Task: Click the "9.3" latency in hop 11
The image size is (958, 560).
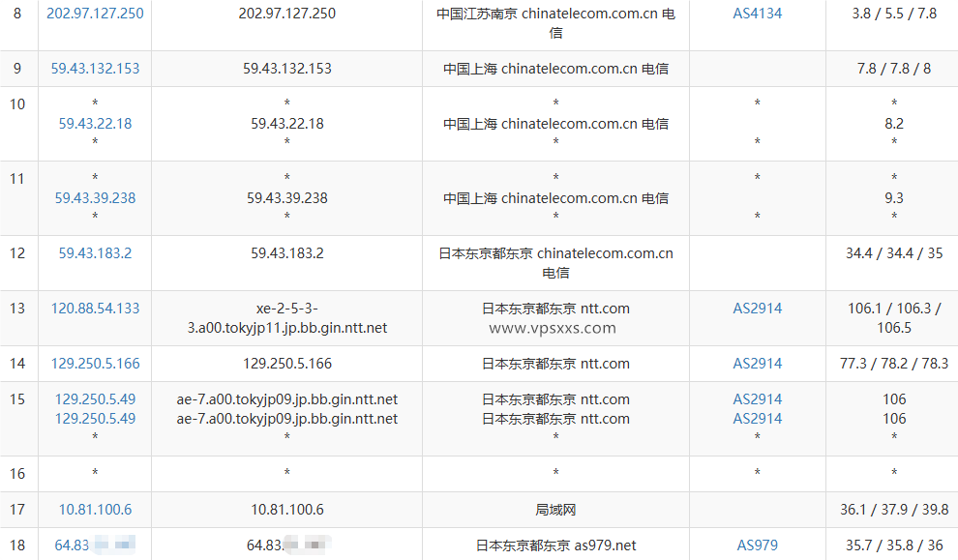Action: (x=894, y=198)
